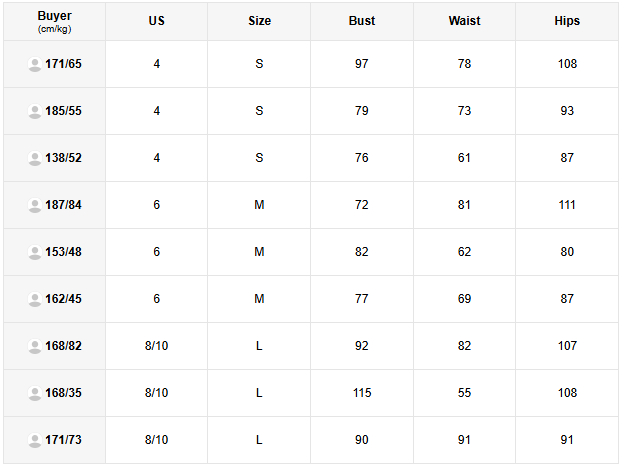Click waist value 55 cell

click(464, 393)
